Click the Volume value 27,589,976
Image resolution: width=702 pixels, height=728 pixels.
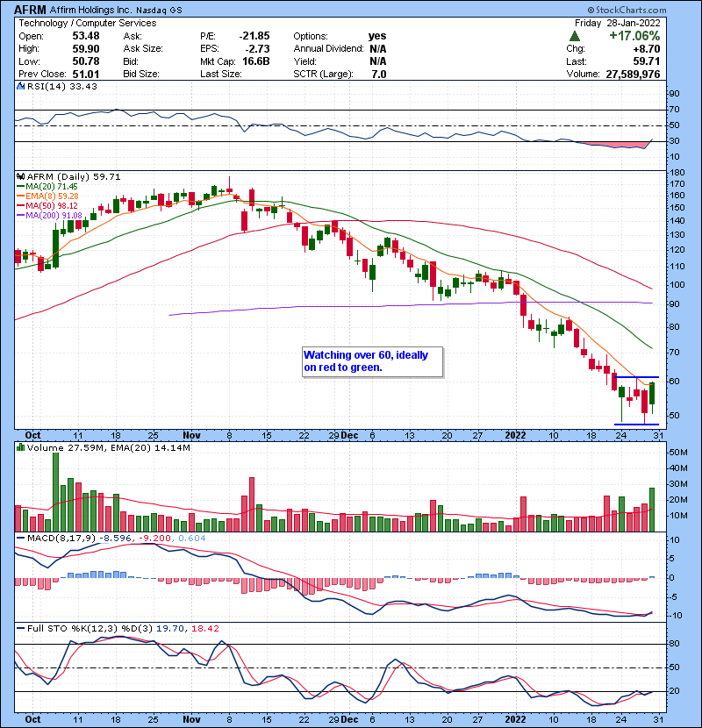click(633, 74)
